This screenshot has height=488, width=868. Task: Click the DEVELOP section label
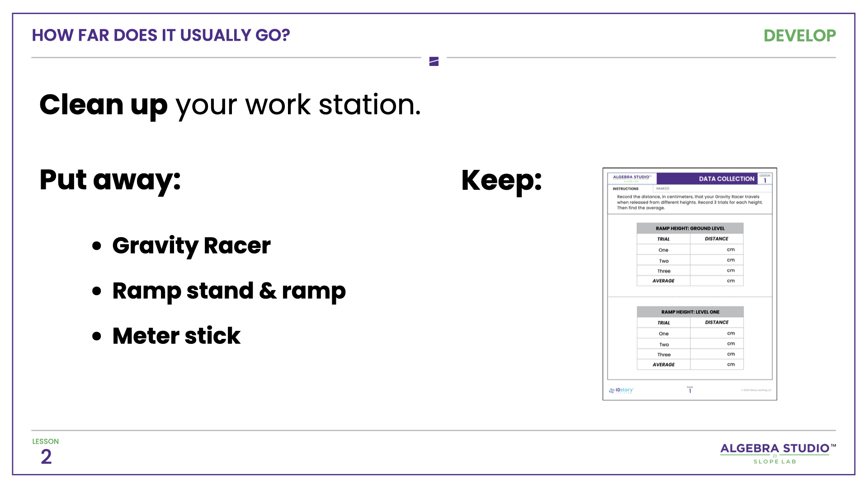point(799,36)
